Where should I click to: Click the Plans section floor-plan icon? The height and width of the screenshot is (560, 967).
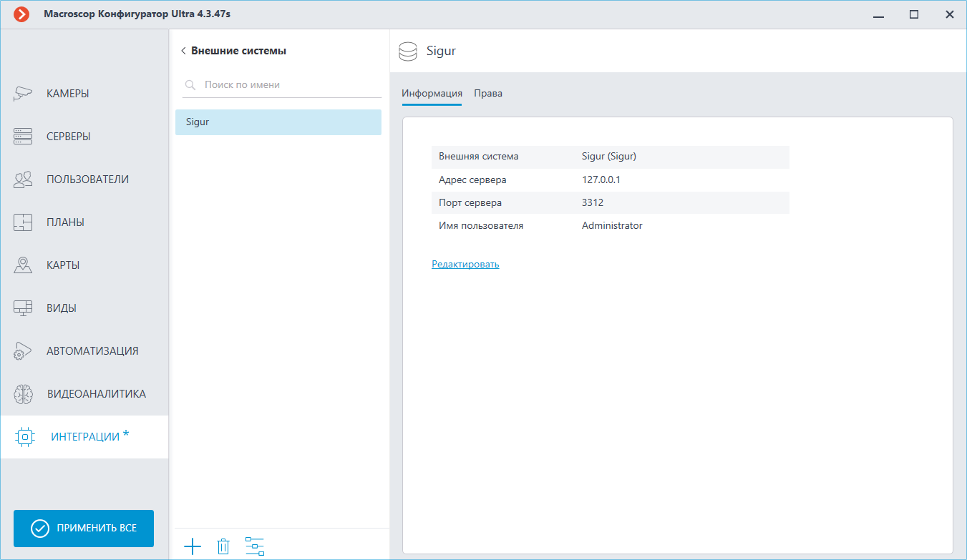pyautogui.click(x=23, y=222)
